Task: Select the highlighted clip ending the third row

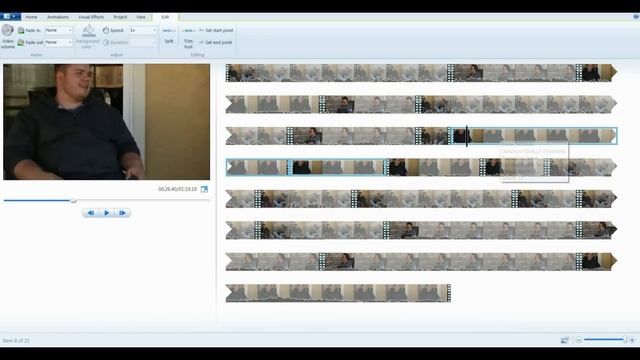Action: point(533,136)
